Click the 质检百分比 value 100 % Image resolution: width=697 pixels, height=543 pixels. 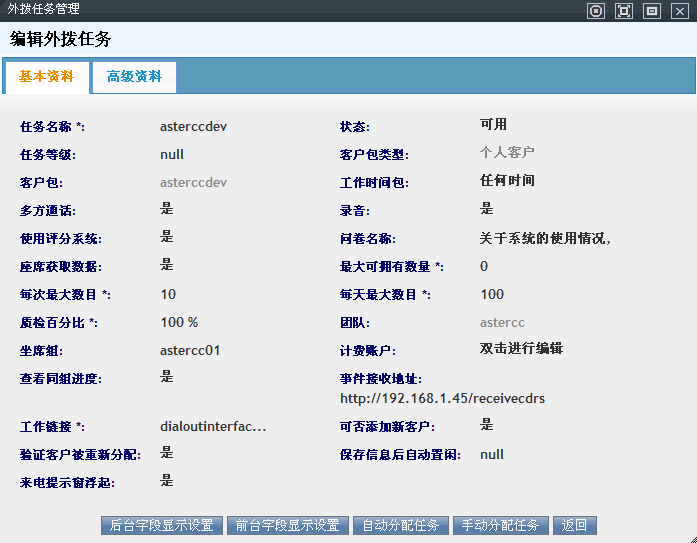[179, 323]
